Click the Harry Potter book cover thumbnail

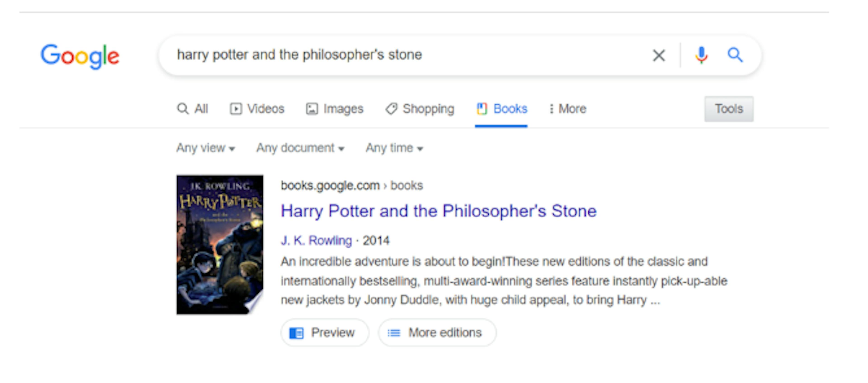220,245
